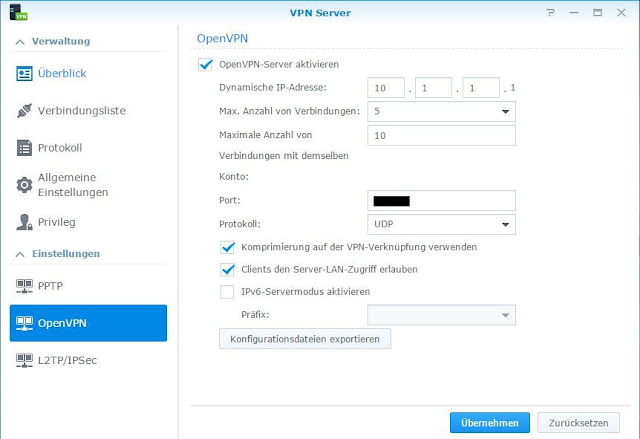Click the Dynamische IP-Adresse label

coord(273,88)
